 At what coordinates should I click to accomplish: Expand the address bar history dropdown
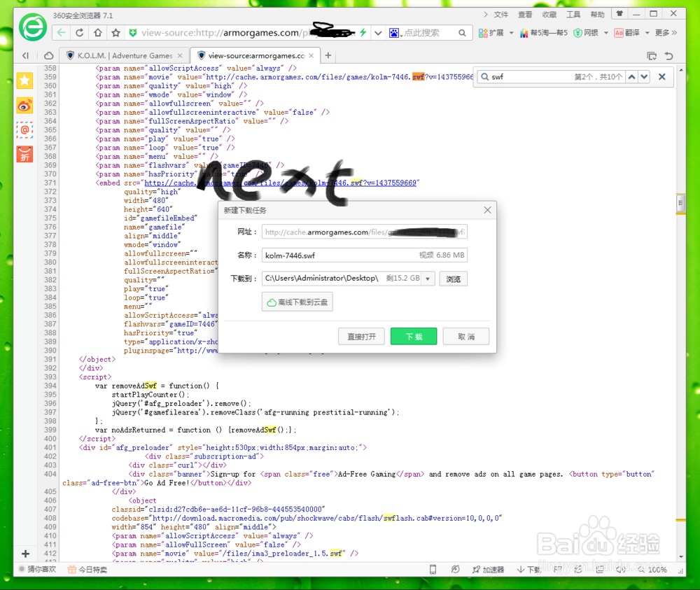pos(378,33)
